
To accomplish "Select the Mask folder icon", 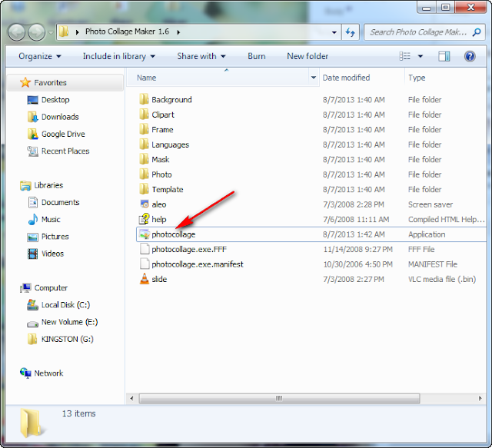I will (x=144, y=159).
